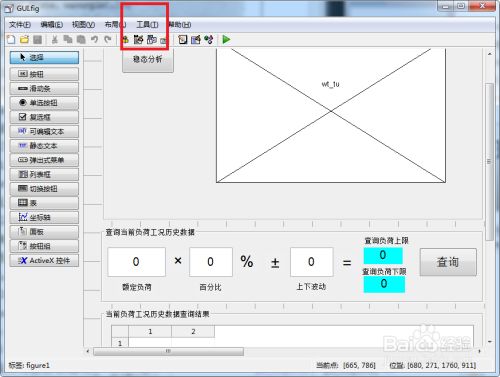Image resolution: width=500 pixels, height=377 pixels.
Task: Click the horizontal scrollbar thumb
Action: (168, 351)
